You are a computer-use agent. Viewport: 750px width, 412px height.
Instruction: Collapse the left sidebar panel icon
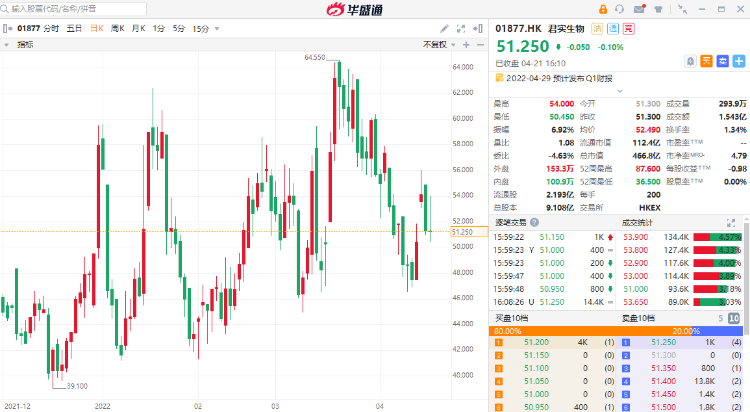click(x=8, y=29)
